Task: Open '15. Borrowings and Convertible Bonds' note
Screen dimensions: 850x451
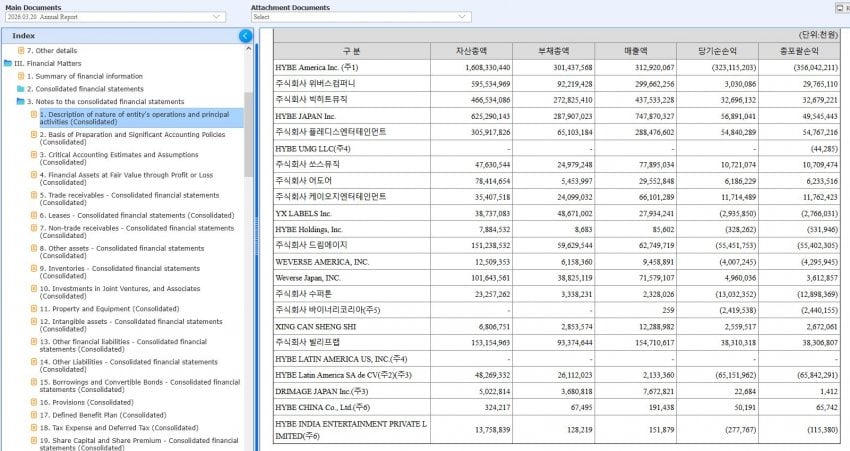Action: 140,385
